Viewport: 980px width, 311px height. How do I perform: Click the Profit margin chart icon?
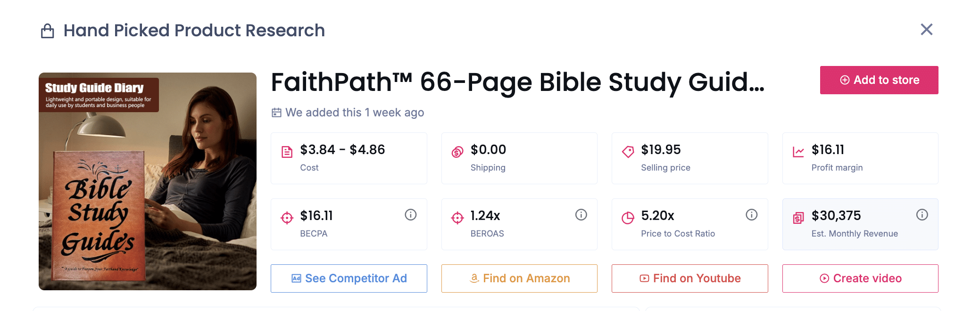798,152
